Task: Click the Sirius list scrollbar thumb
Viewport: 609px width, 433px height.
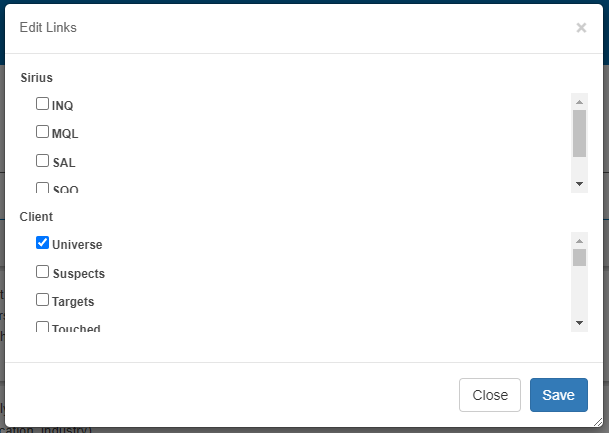Action: pyautogui.click(x=579, y=134)
